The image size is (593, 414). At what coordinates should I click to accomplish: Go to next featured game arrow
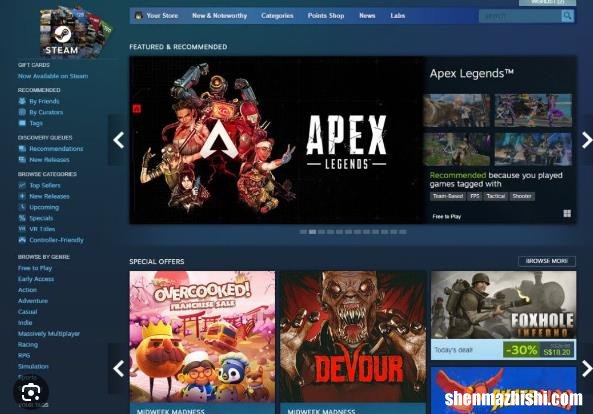point(587,140)
